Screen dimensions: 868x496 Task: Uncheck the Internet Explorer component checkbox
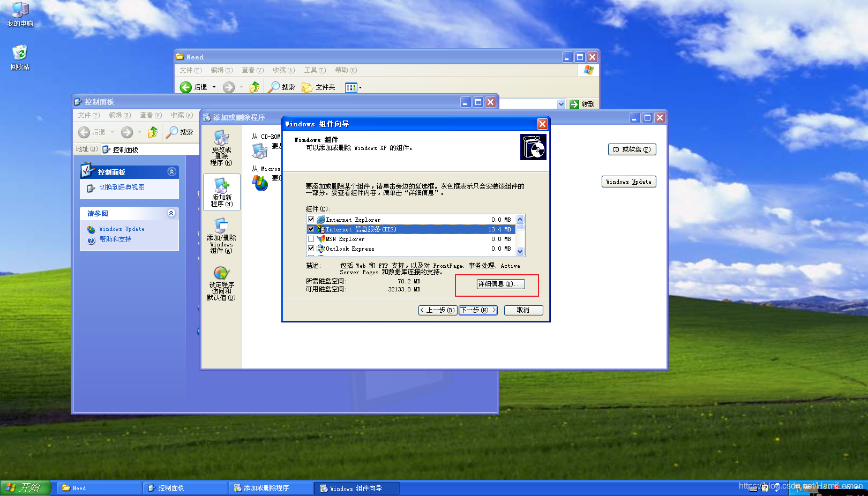coord(311,220)
